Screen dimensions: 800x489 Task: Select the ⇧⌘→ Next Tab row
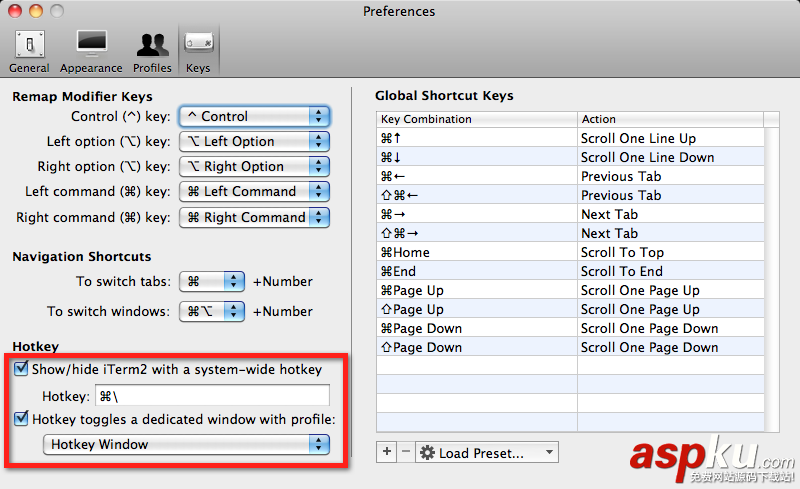(570, 233)
